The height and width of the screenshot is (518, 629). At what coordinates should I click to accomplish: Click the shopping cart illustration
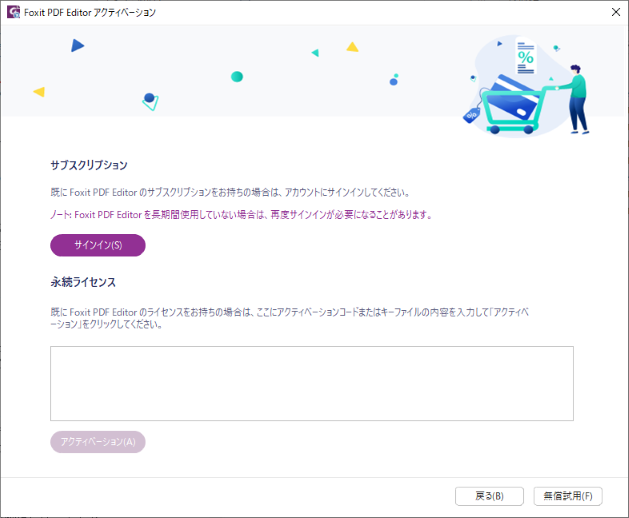pos(526,86)
